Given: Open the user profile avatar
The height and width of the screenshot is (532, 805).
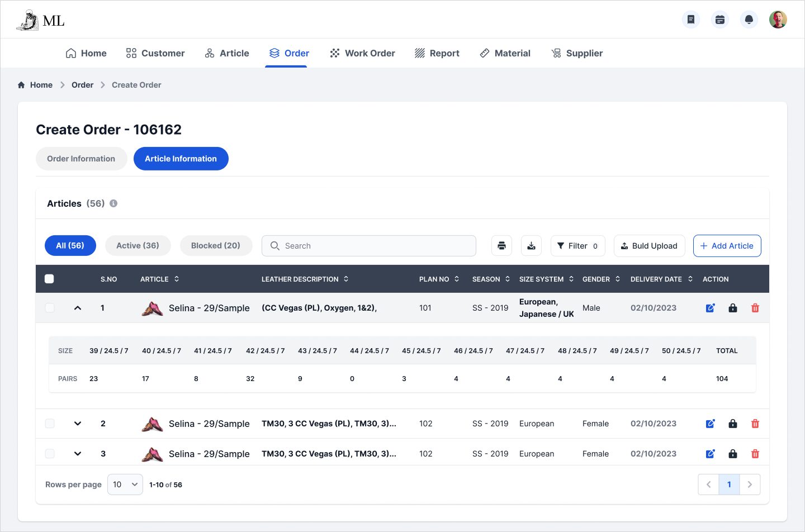Looking at the screenshot, I should click(778, 20).
